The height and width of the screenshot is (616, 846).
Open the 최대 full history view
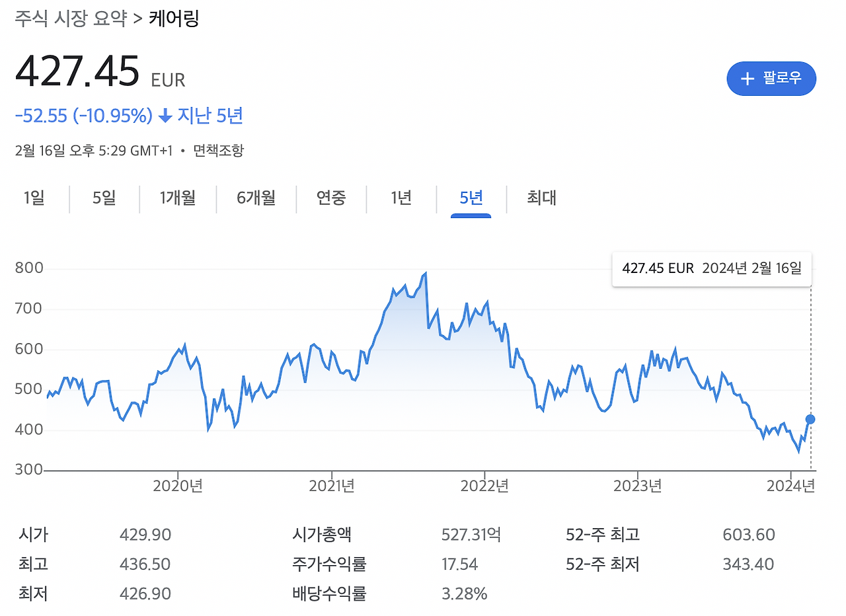tap(541, 198)
